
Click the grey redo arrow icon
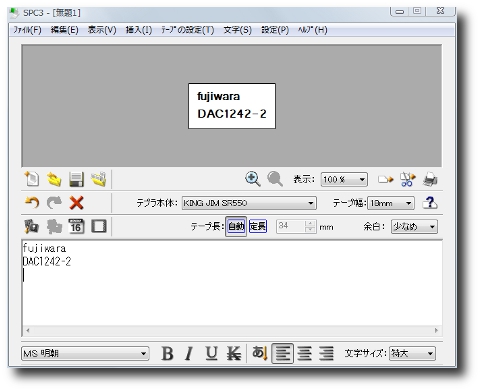click(54, 203)
